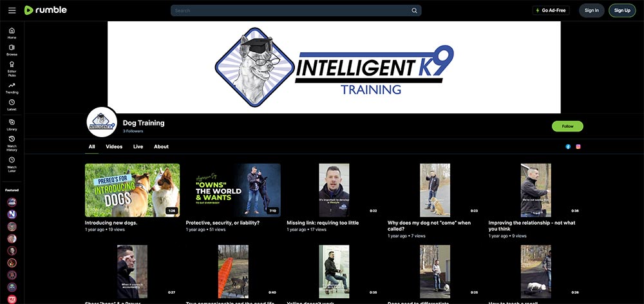Click the Rumble logo

coord(46,10)
